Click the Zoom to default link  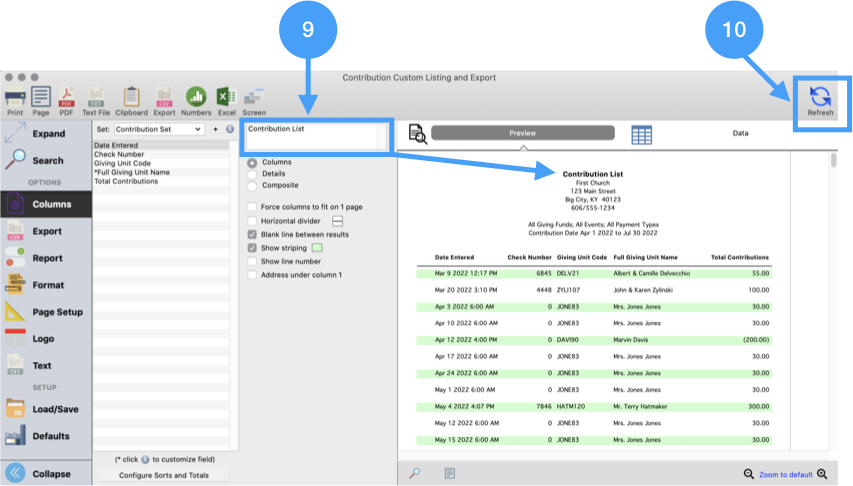tap(786, 474)
